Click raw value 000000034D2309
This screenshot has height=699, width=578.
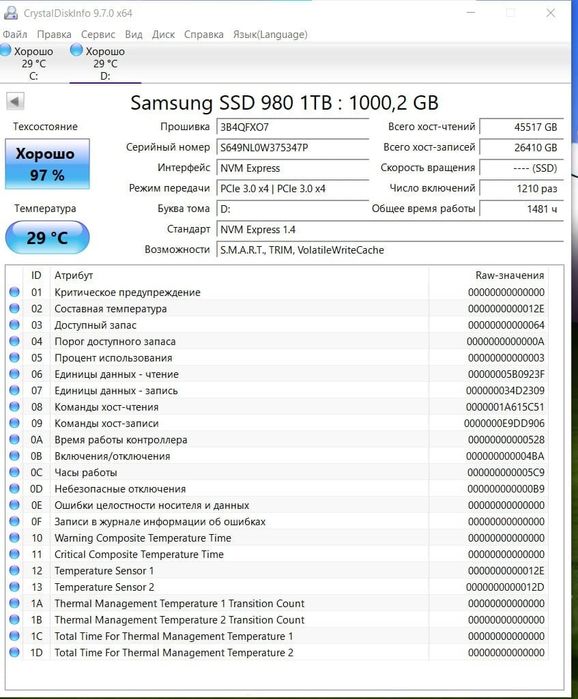pos(505,391)
